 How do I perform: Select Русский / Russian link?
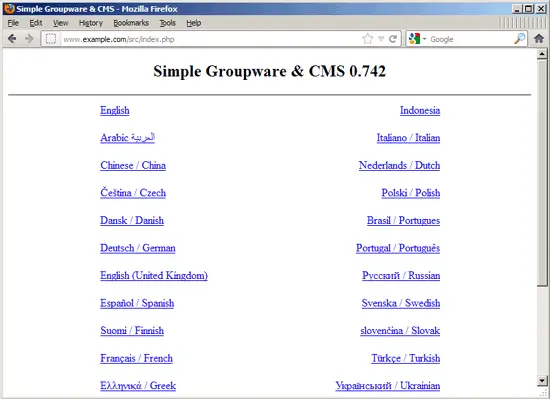coord(401,276)
